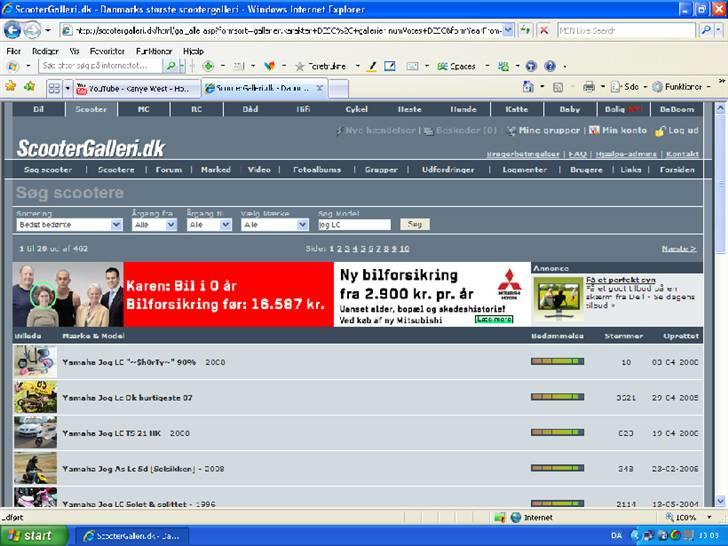Click the Print icon in command bar
This screenshot has width=728, height=546.
[589, 87]
